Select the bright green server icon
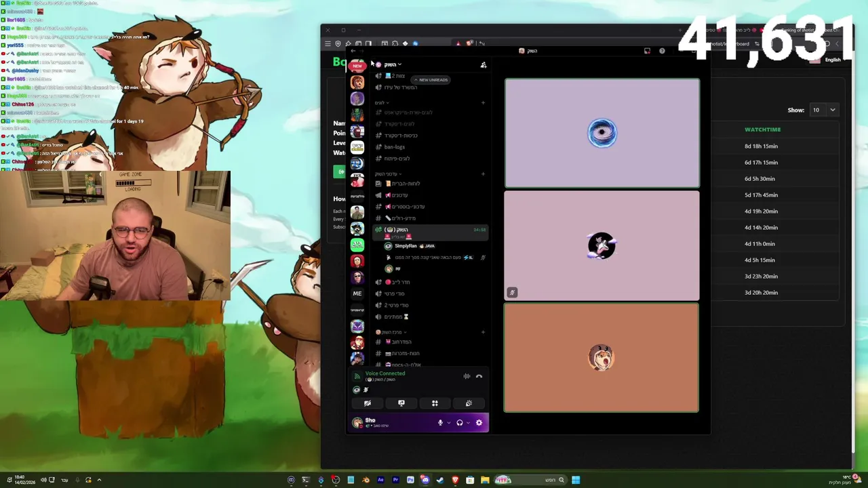 tap(357, 245)
